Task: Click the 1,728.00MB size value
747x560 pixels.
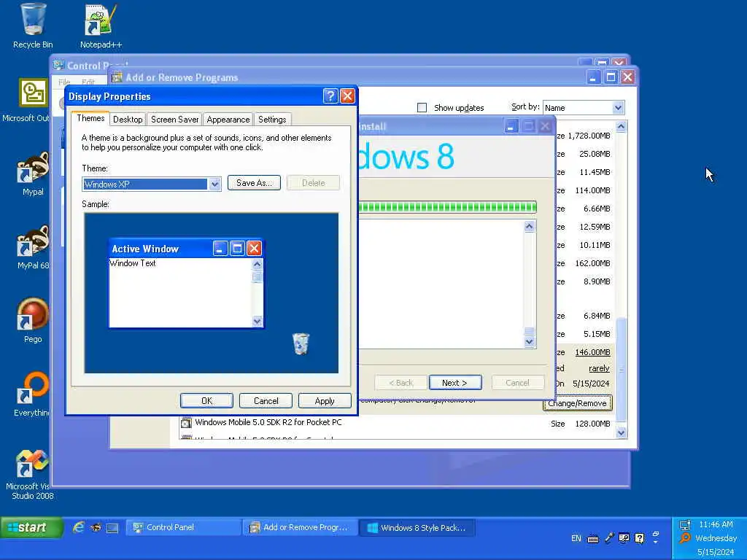Action: click(589, 136)
